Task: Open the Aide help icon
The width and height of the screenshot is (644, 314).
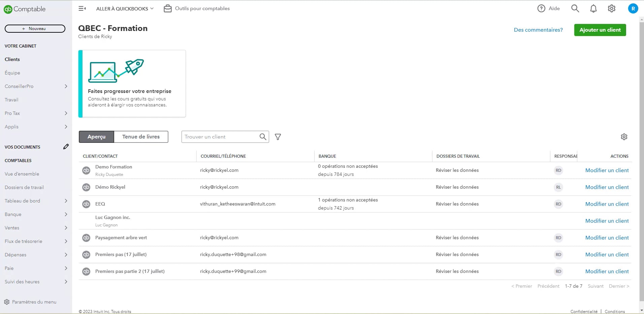Action: click(541, 8)
